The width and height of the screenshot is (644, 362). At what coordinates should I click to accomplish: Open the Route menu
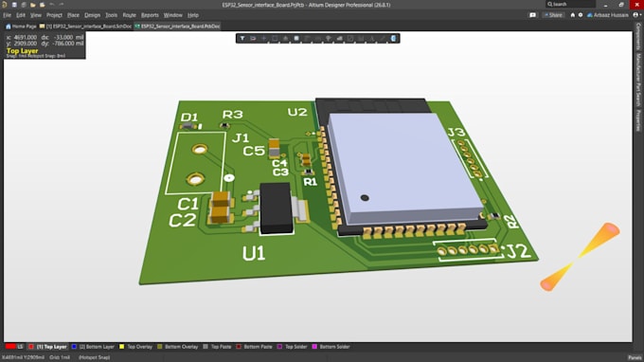pyautogui.click(x=129, y=15)
